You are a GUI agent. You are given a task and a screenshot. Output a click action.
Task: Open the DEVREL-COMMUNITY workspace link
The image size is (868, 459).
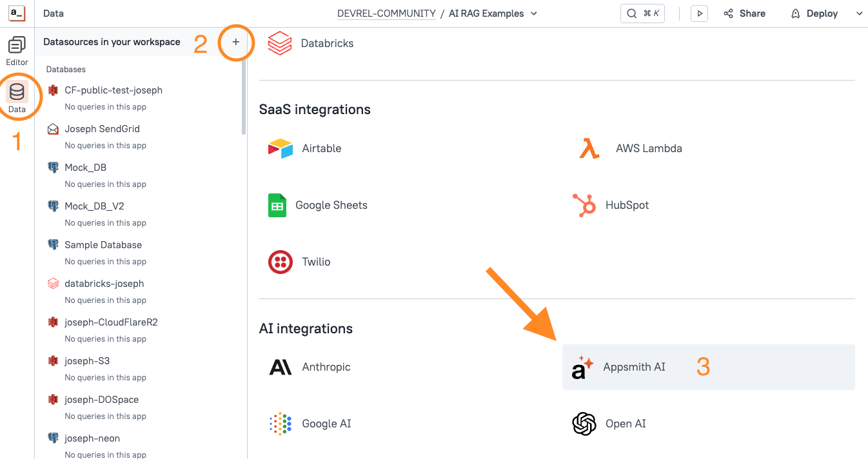pos(386,13)
